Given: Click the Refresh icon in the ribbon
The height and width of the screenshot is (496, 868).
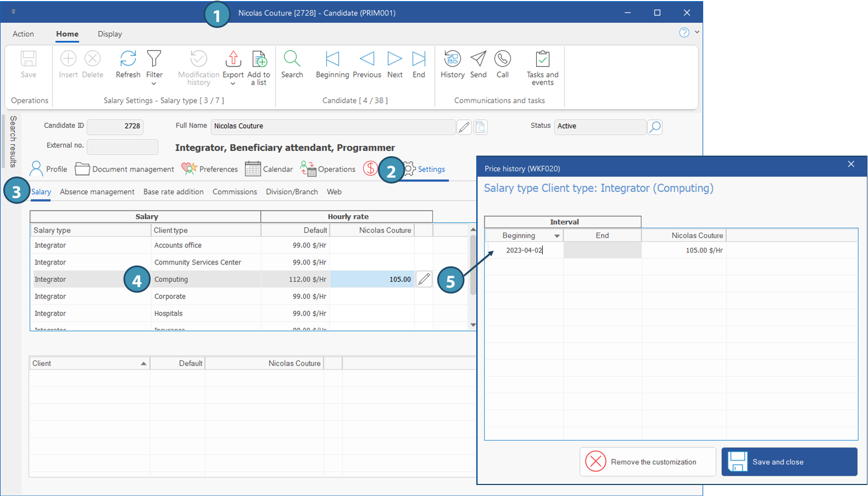Looking at the screenshot, I should [x=128, y=59].
